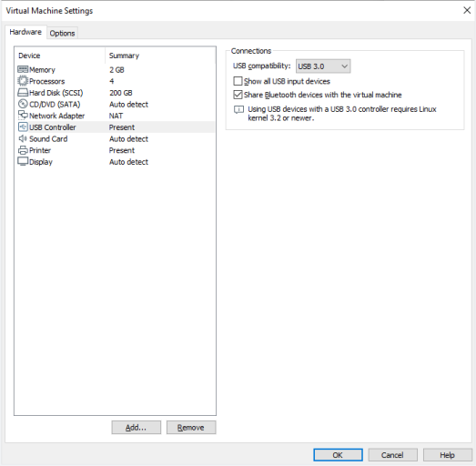
Task: Select the Processors device label
Action: 47,81
